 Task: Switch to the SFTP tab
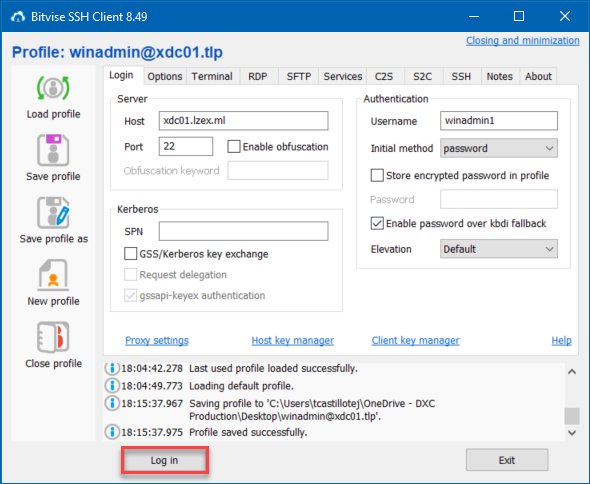point(299,76)
